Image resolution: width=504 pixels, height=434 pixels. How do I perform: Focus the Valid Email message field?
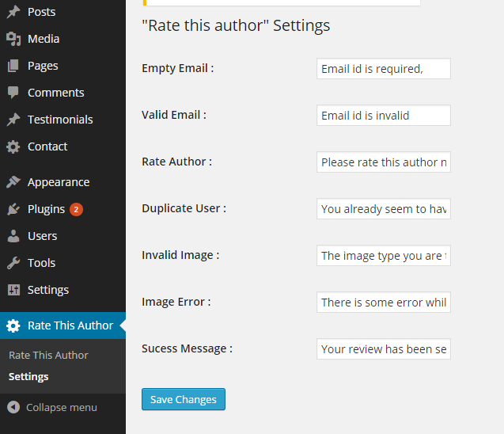384,115
